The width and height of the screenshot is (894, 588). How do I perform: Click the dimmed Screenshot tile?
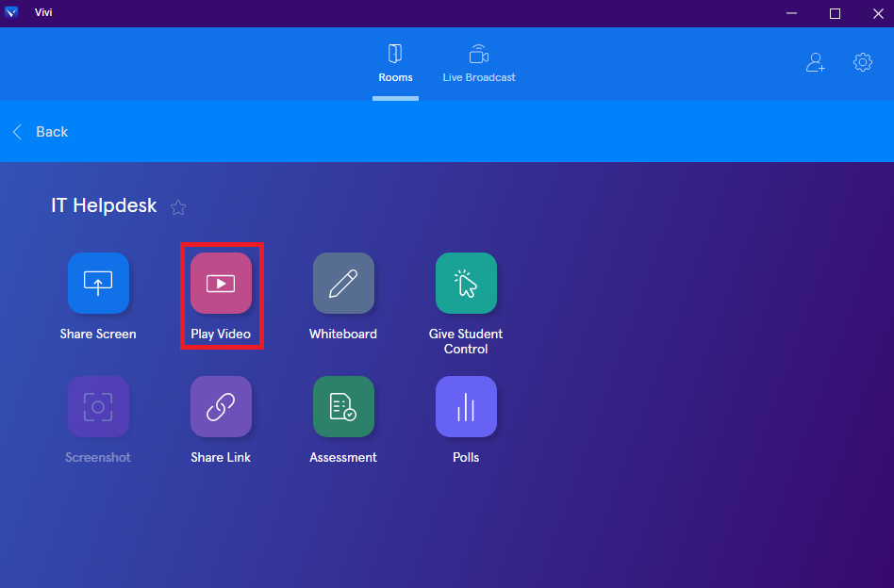point(98,406)
